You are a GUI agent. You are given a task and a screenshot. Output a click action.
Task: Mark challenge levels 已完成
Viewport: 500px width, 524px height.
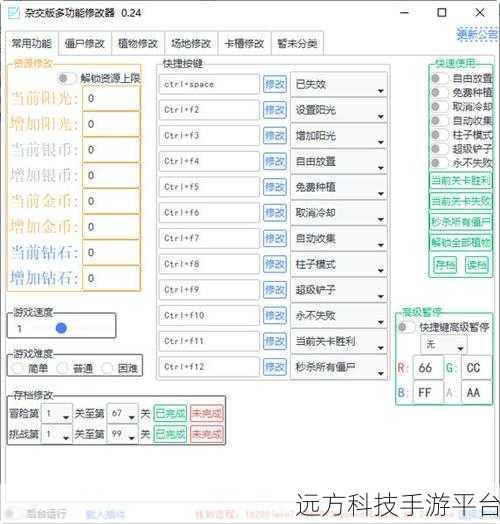[170, 434]
